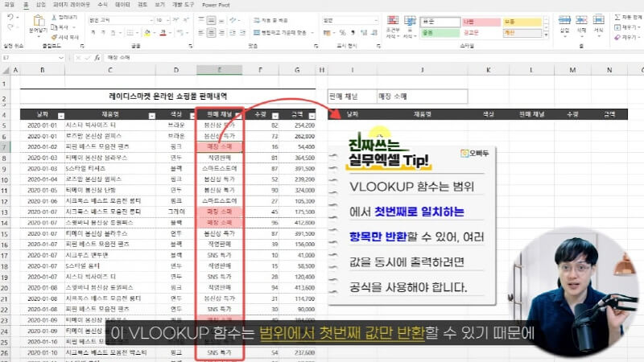The image size is (644, 362).
Task: Toggle align text left
Action: point(201,32)
